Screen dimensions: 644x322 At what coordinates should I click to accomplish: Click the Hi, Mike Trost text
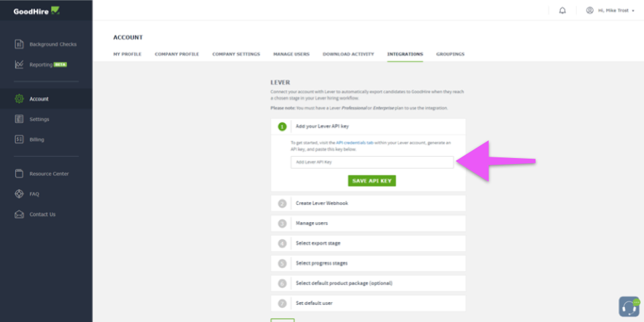(x=613, y=11)
